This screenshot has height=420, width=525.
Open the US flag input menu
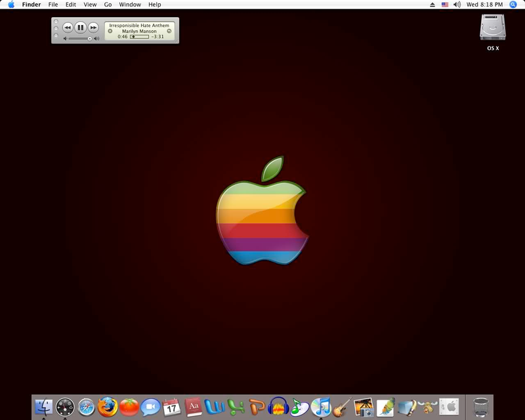pyautogui.click(x=445, y=5)
